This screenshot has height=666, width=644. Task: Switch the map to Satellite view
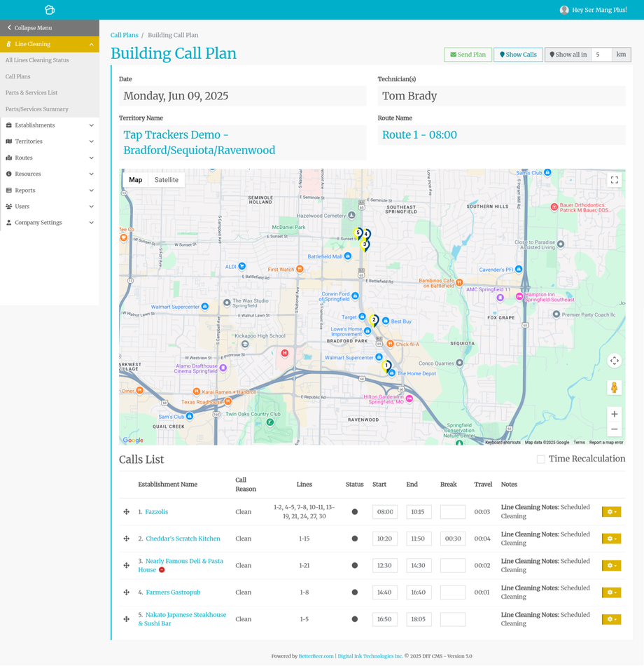point(166,180)
